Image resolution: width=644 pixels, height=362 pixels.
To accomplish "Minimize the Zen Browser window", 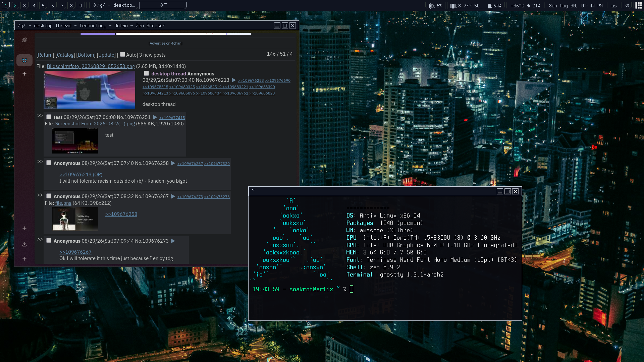I will (x=277, y=25).
